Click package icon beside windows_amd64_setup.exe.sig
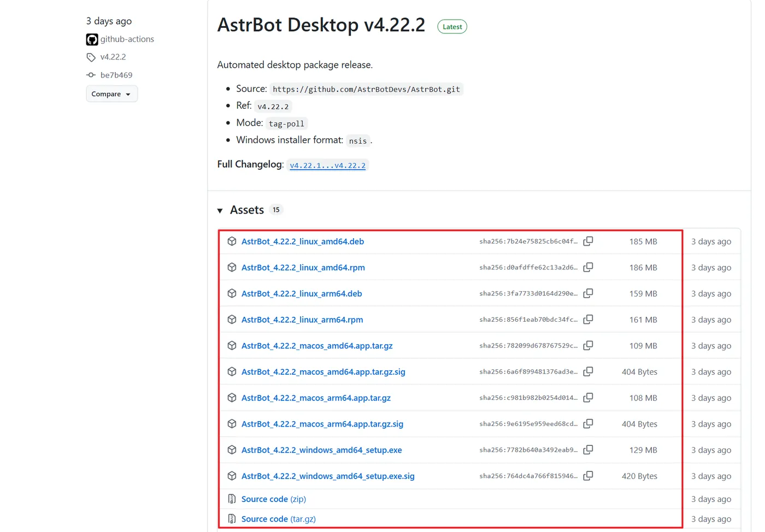The width and height of the screenshot is (765, 532). tap(232, 476)
